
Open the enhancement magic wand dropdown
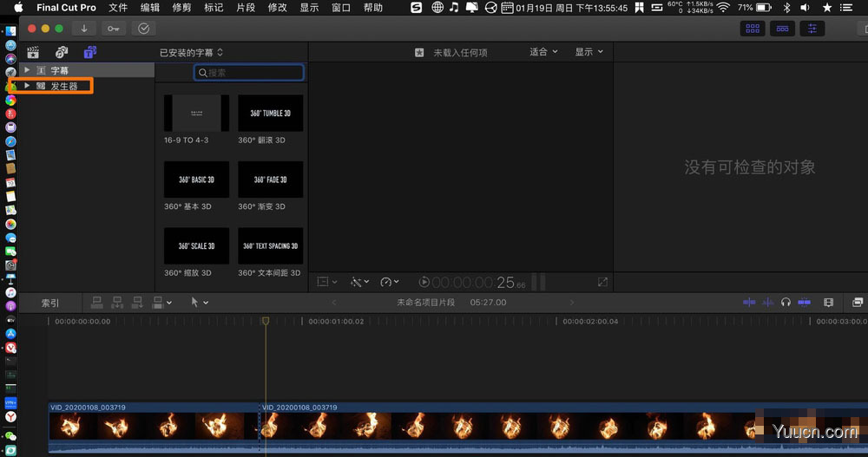tap(359, 282)
